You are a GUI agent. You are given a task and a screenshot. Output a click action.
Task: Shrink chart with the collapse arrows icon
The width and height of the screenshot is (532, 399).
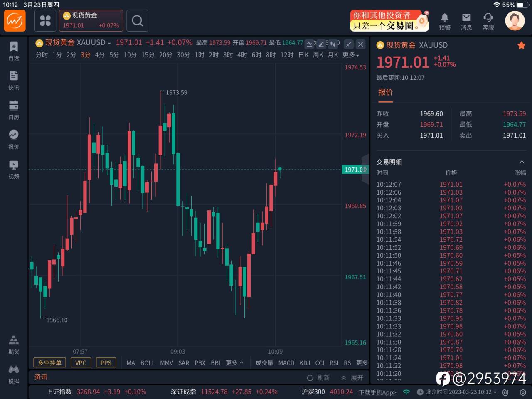tap(349, 44)
